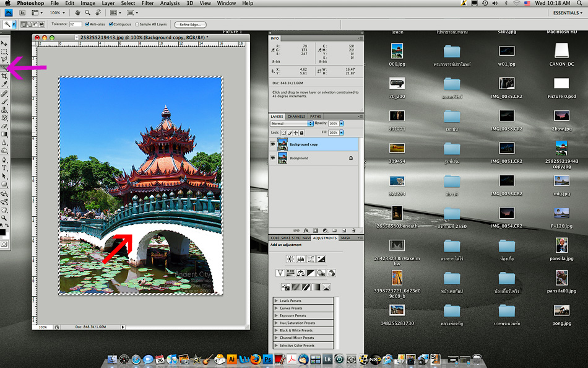The height and width of the screenshot is (368, 588).
Task: Delete layer using trash icon
Action: (x=354, y=230)
